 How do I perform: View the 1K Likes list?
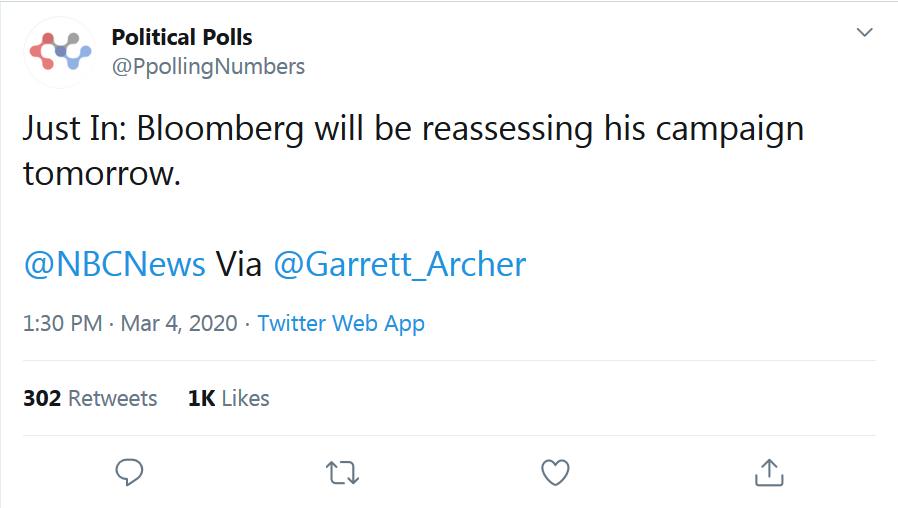pos(229,398)
